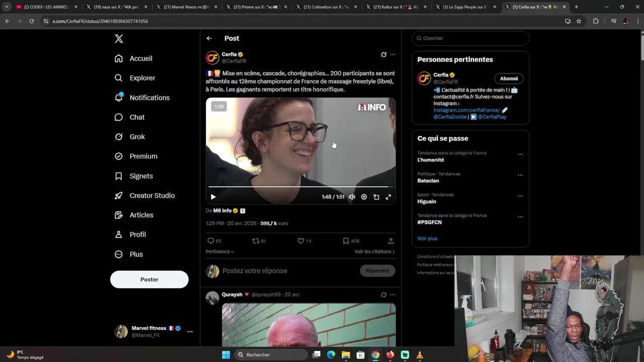Click the 1.00 playback speed badge

219,107
